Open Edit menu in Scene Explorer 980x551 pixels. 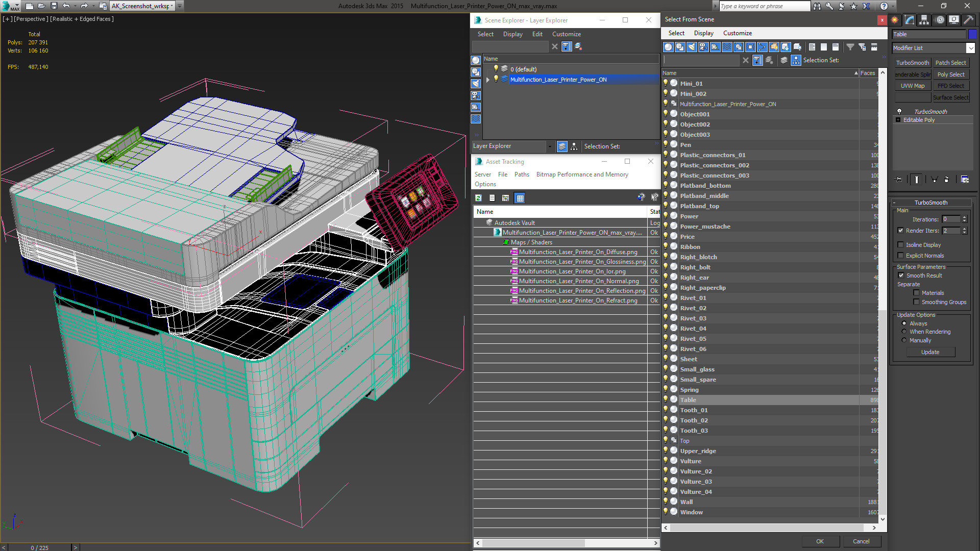[537, 34]
